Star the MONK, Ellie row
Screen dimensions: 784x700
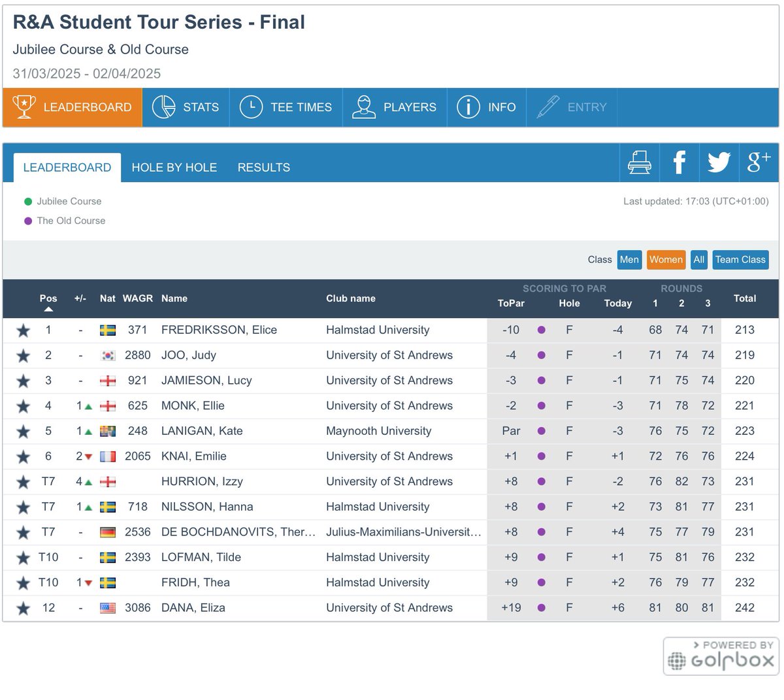click(24, 406)
